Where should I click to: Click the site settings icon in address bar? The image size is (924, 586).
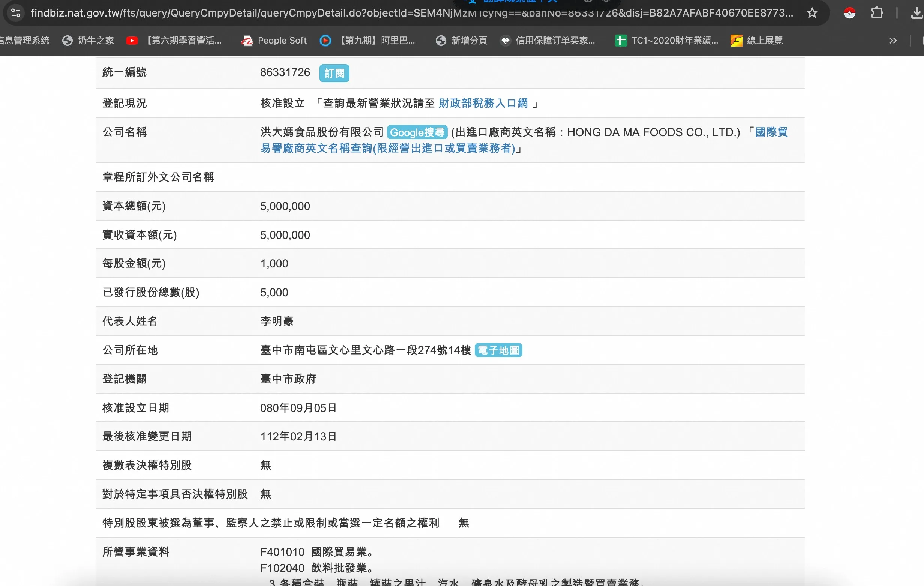[x=16, y=13]
